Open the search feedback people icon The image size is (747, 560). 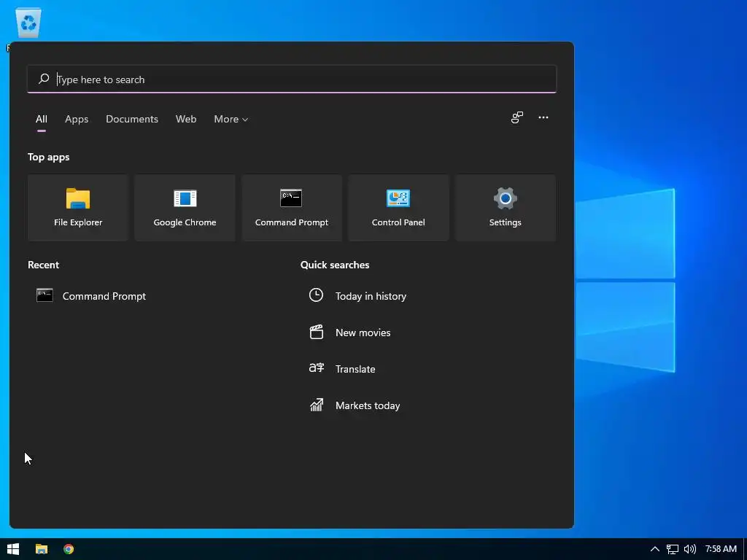pyautogui.click(x=517, y=117)
